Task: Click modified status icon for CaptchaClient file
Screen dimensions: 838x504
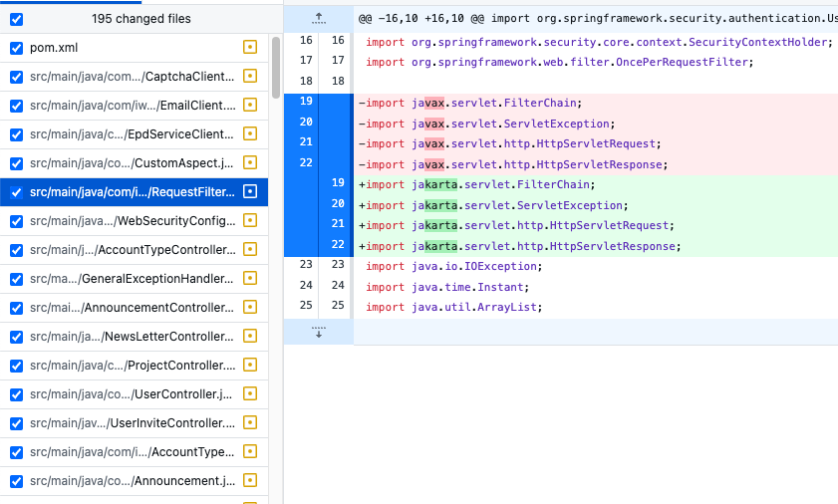Action: pyautogui.click(x=249, y=76)
